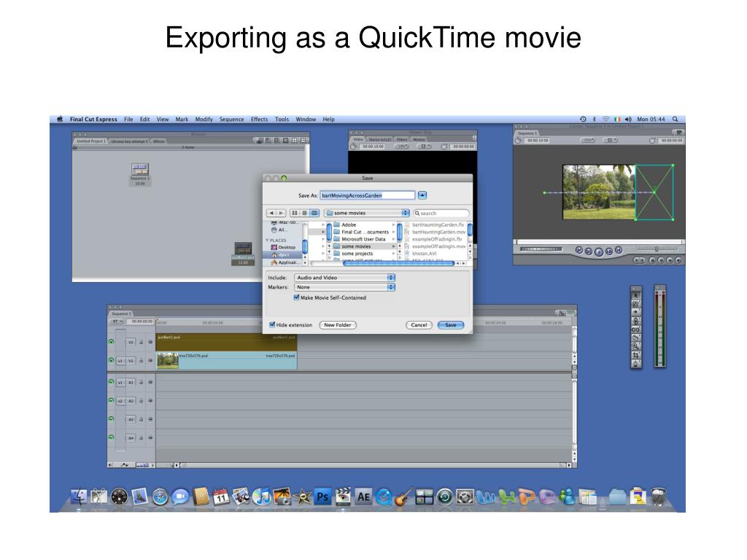The height and width of the screenshot is (560, 747).
Task: Open Photoshop from the Dock
Action: tap(322, 497)
